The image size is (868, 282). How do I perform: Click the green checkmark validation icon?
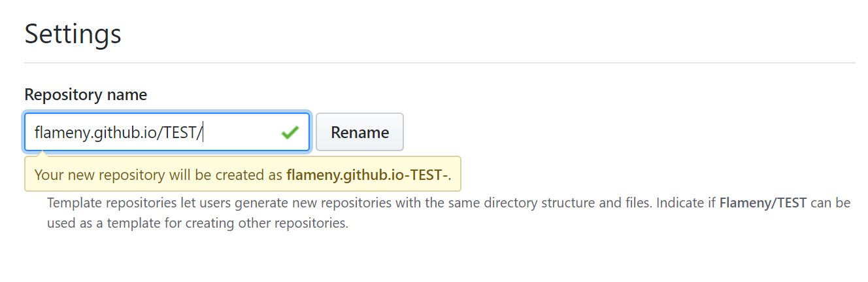click(290, 133)
